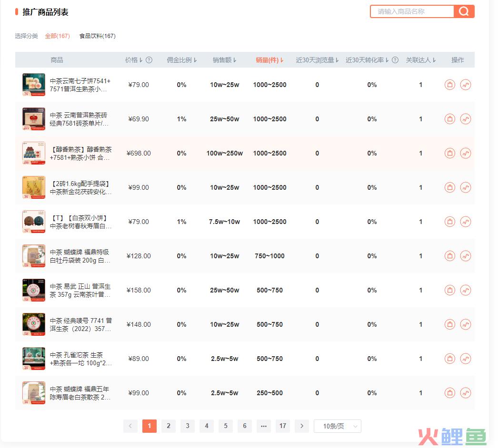Click bag icon for ¥148.00 7741 row
Viewport: 498px width, 448px height.
tap(450, 324)
